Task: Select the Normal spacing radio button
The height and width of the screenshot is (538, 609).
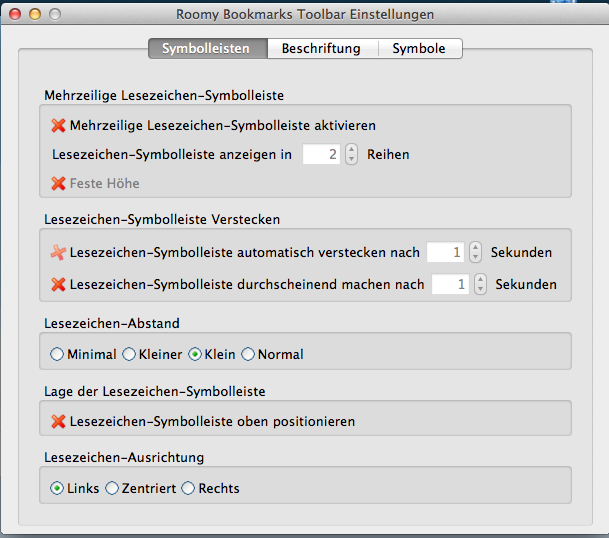Action: pos(248,354)
